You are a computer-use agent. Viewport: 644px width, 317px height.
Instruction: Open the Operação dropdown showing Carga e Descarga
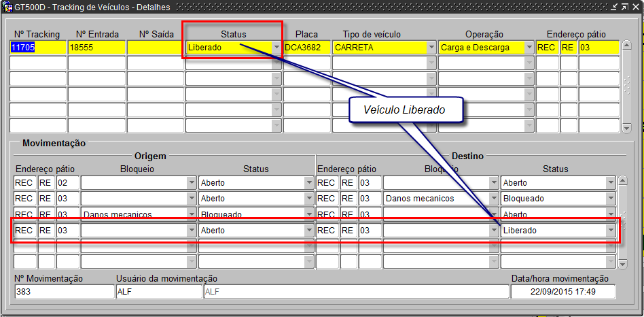coord(529,48)
